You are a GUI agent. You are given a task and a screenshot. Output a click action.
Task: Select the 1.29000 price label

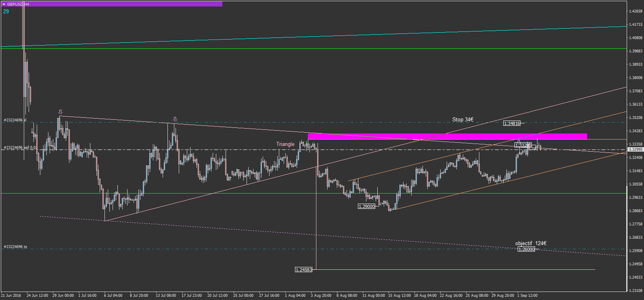click(x=366, y=206)
